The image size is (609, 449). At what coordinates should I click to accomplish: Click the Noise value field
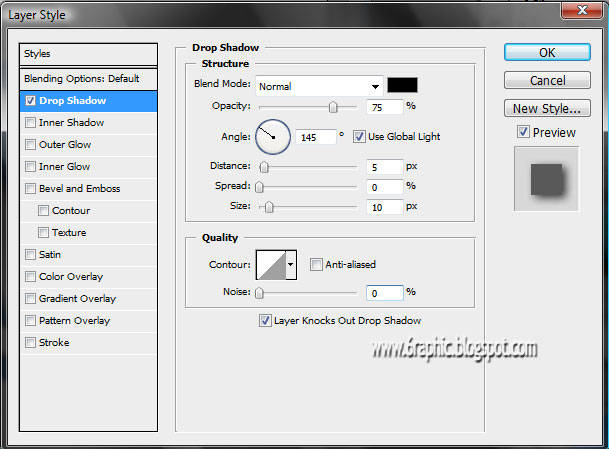(x=385, y=293)
